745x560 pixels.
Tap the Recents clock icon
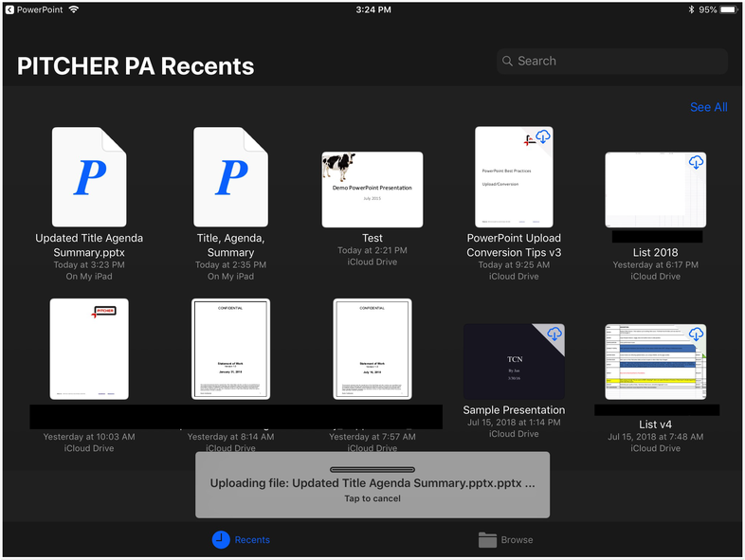coord(221,539)
